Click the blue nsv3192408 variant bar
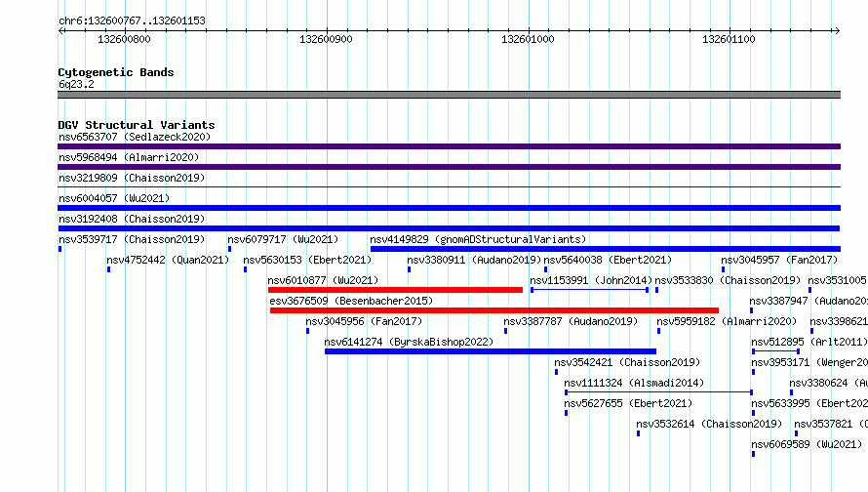This screenshot has height=492, width=868. tap(449, 228)
